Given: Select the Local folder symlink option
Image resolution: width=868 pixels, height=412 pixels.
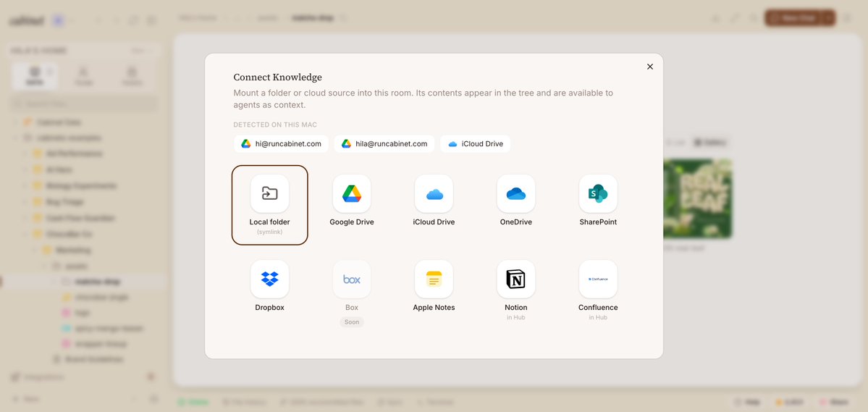Looking at the screenshot, I should click(269, 205).
